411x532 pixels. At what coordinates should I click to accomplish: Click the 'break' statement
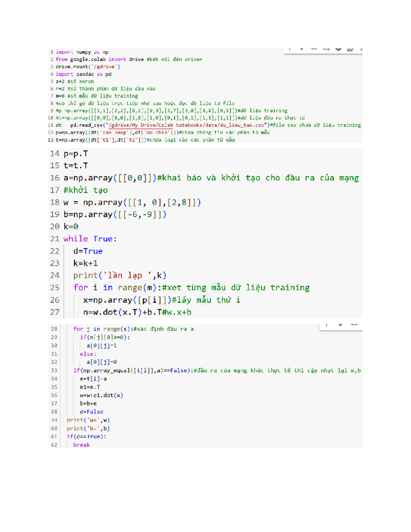coord(82,445)
